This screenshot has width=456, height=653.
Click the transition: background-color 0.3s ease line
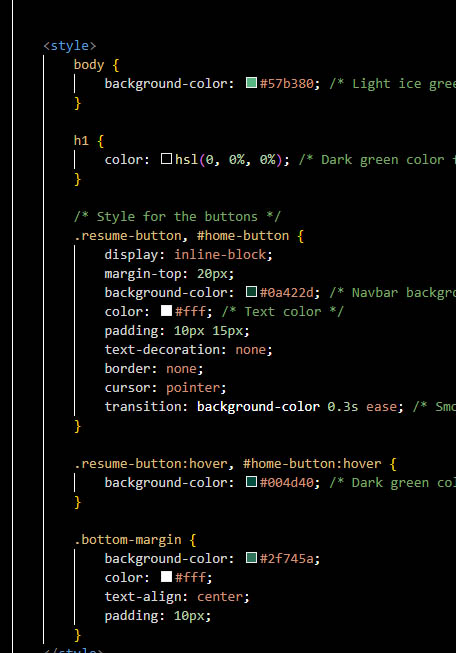pyautogui.click(x=254, y=406)
